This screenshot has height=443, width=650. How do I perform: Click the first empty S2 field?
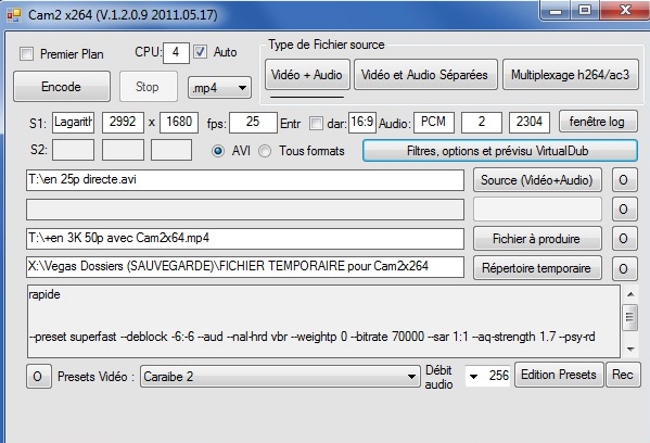point(73,150)
